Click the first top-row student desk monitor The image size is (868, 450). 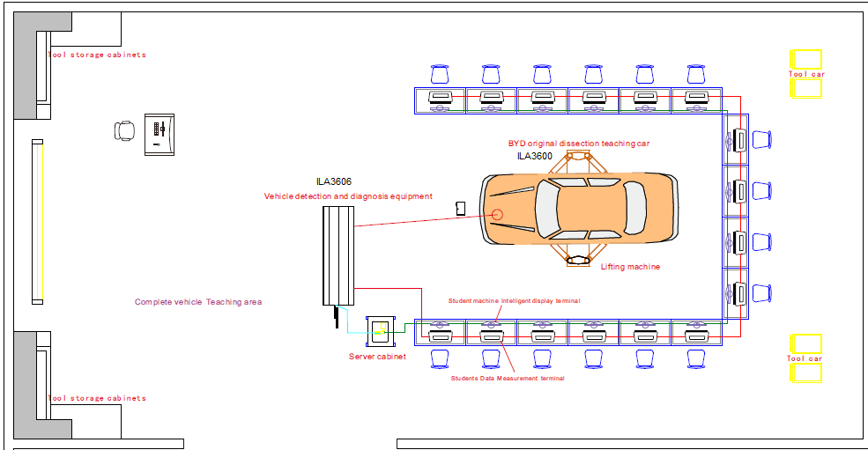tap(440, 99)
